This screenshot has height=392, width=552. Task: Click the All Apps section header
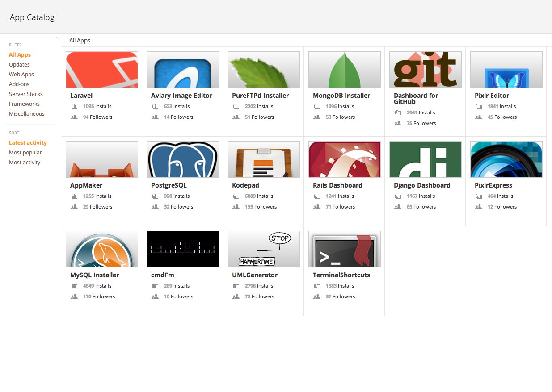[80, 40]
